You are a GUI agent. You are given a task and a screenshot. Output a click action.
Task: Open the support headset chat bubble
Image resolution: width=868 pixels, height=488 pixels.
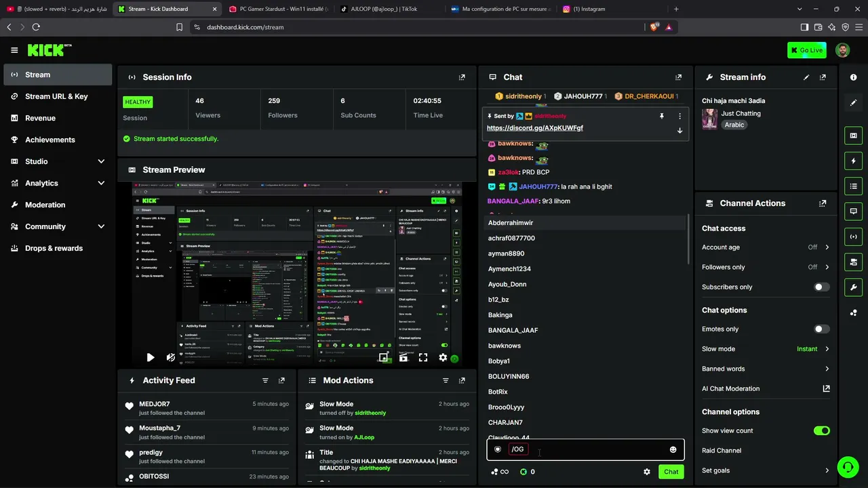pyautogui.click(x=847, y=467)
